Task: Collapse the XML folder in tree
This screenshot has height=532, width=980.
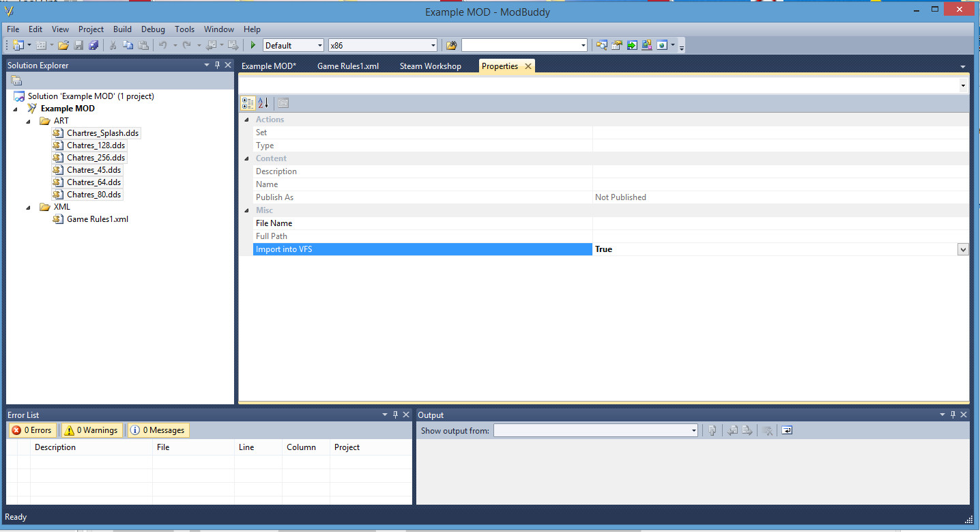Action: click(x=28, y=207)
